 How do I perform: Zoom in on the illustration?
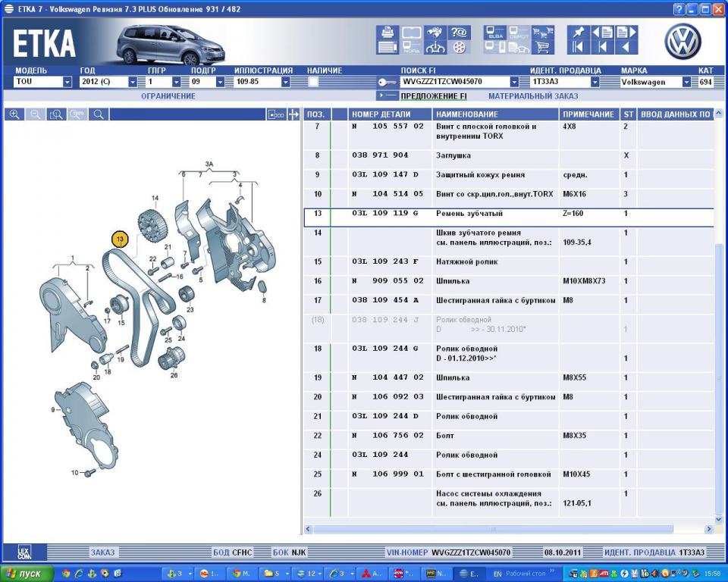[14, 114]
